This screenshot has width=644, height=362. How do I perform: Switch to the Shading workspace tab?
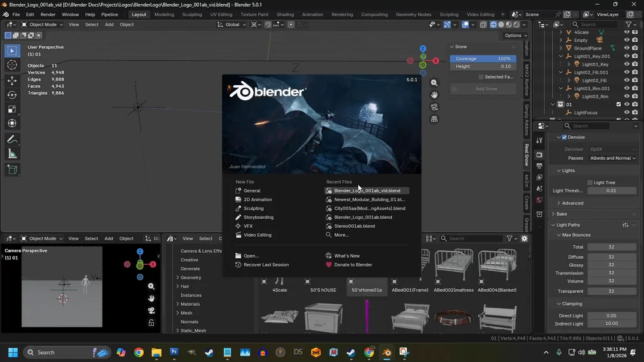(x=285, y=14)
